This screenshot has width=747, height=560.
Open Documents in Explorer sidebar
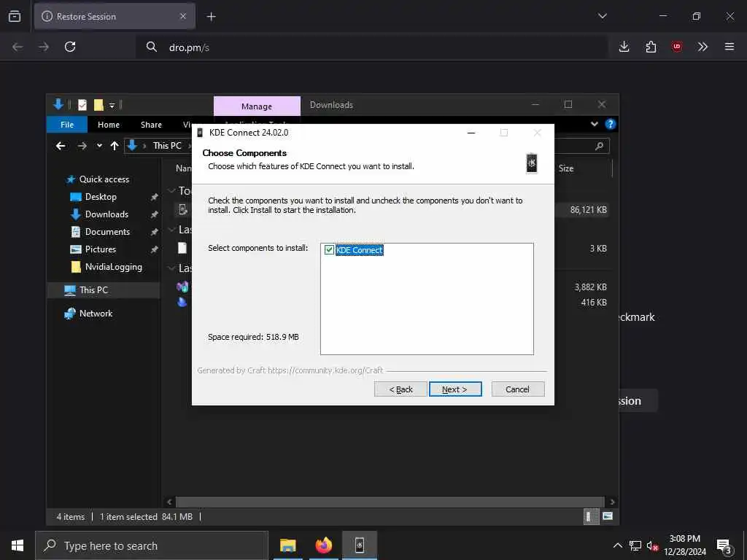(107, 232)
